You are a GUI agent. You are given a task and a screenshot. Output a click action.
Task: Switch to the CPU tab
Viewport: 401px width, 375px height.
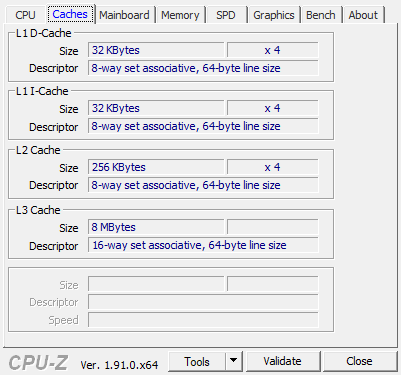[25, 15]
